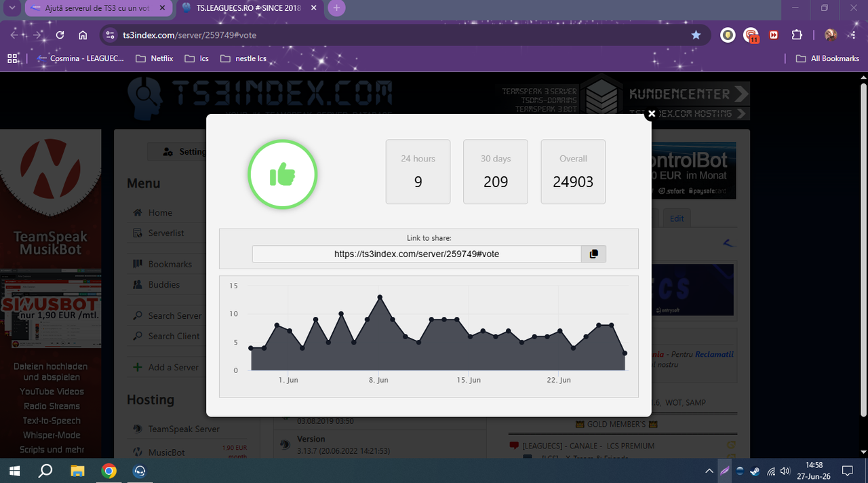Click the share link text field
868x483 pixels.
(417, 254)
